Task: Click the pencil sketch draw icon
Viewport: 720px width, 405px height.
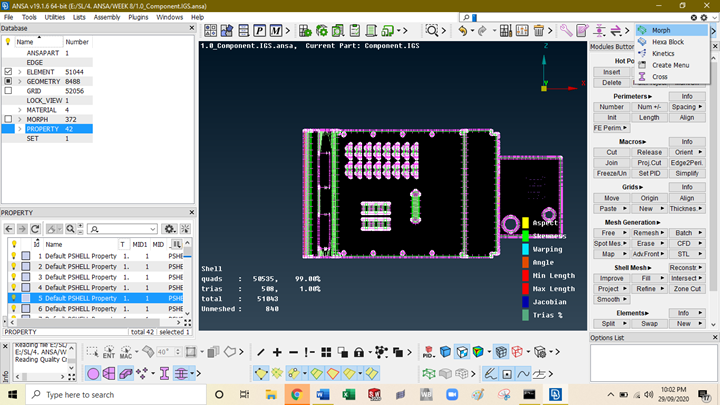Action: [490, 374]
